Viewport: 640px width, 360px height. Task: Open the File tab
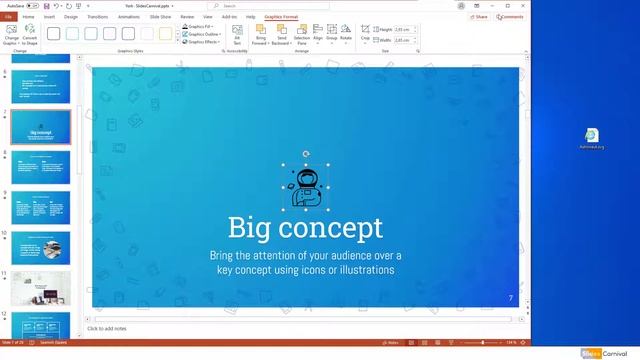click(9, 17)
